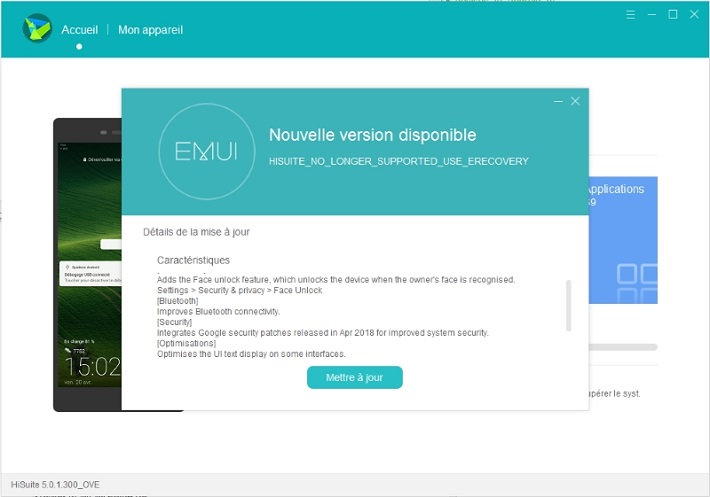Click the phone screen preview
The height and width of the screenshot is (497, 710).
pyautogui.click(x=91, y=265)
